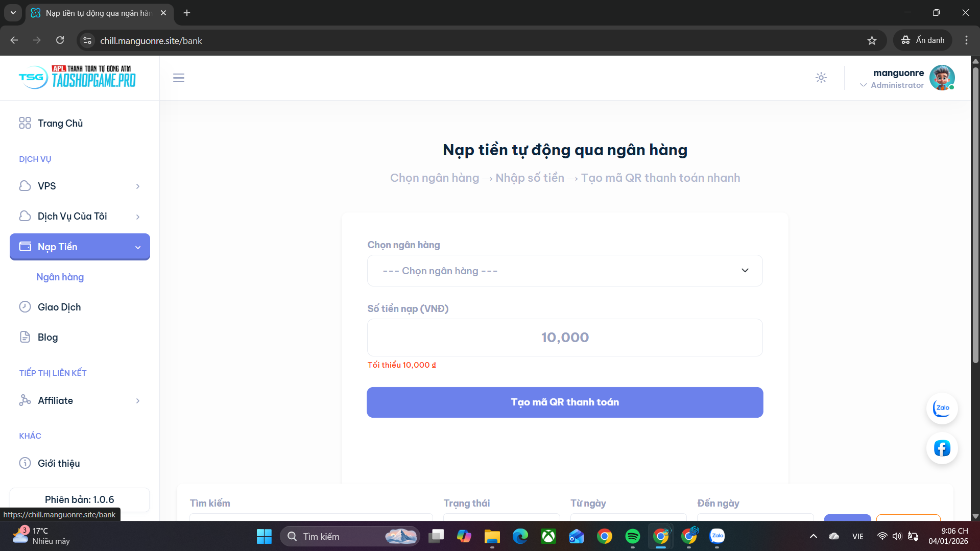Screen dimensions: 980x551
Task: Expand the Affiliate submenu
Action: pos(80,401)
